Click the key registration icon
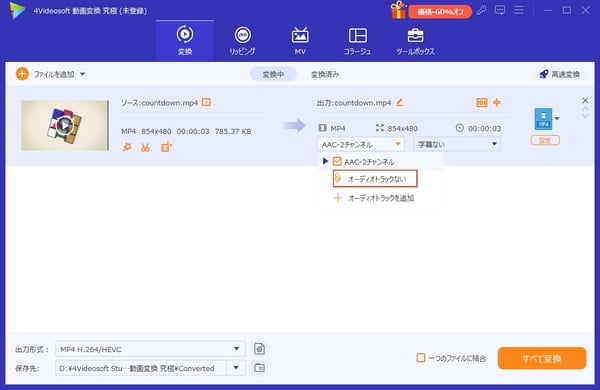This screenshot has width=600, height=390. coord(481,10)
